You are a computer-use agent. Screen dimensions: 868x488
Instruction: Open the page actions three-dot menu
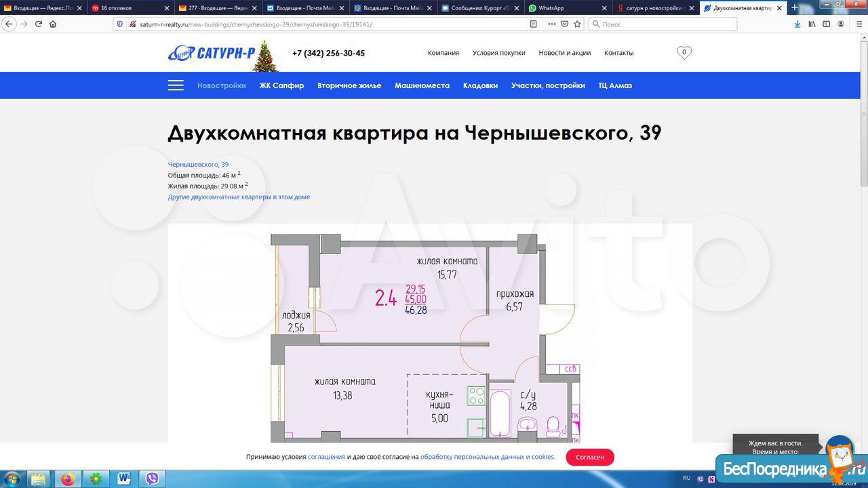click(551, 24)
